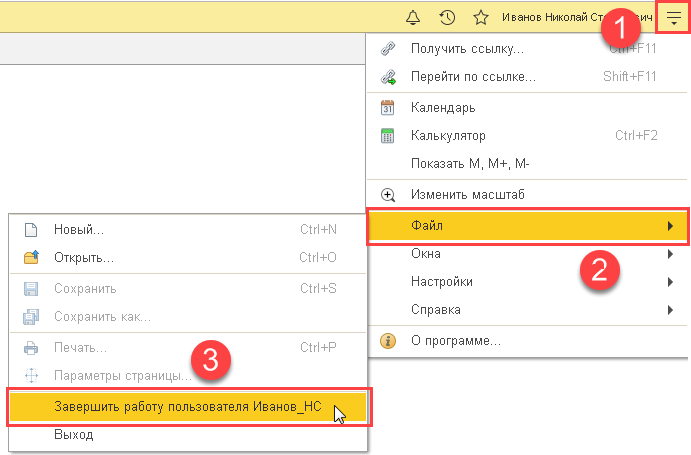Select Параметры страницы in the File submenu
The height and width of the screenshot is (455, 691).
[x=188, y=376]
